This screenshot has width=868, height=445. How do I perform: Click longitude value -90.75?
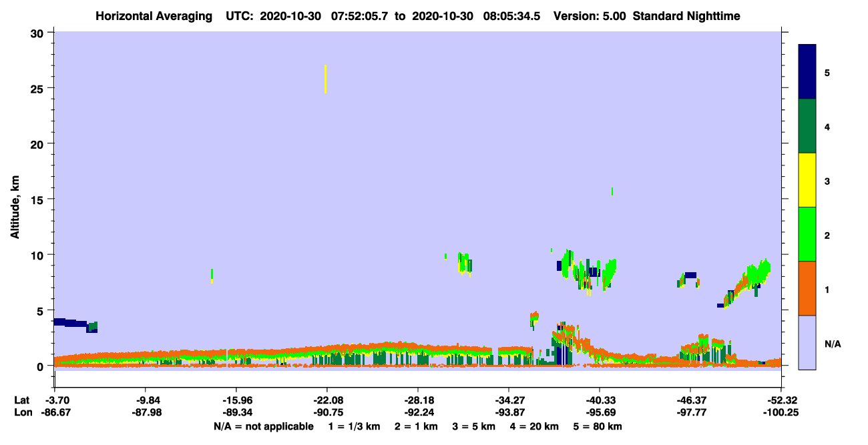(x=327, y=412)
